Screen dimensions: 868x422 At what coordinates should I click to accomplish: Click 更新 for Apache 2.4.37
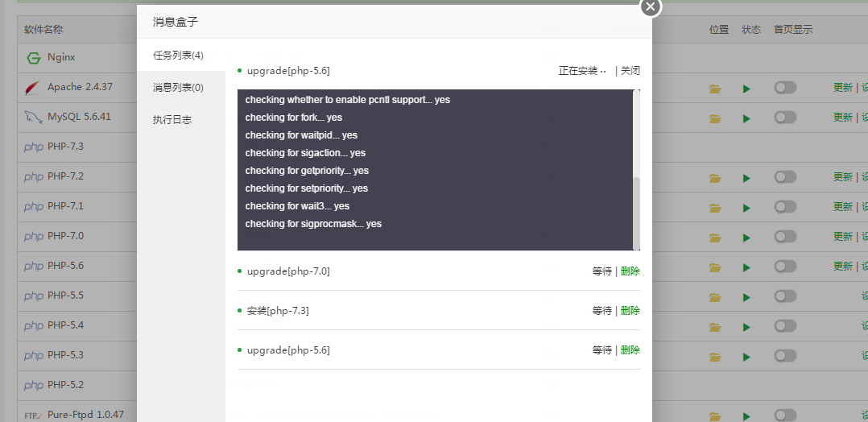coord(843,88)
